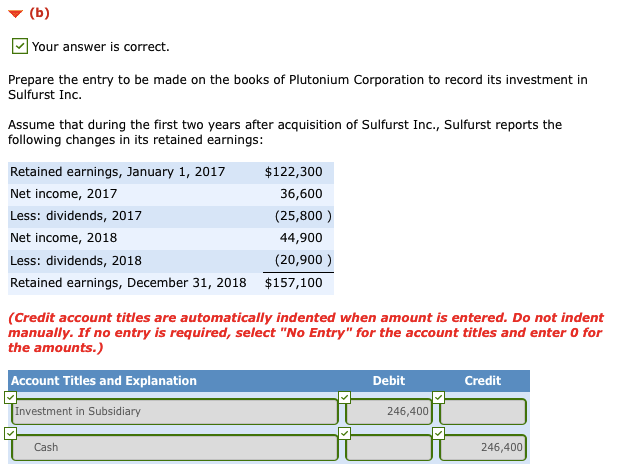Click the Credit column header
The image size is (618, 470).
(482, 381)
